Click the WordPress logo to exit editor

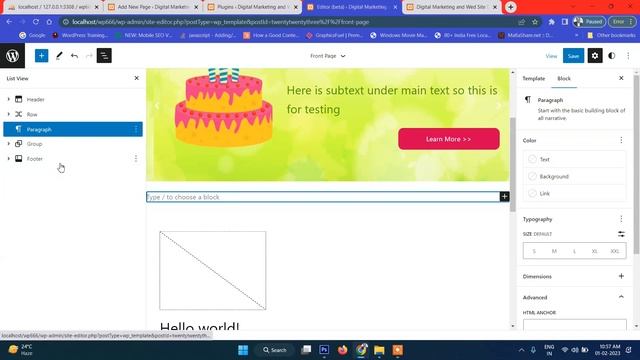tap(12, 56)
